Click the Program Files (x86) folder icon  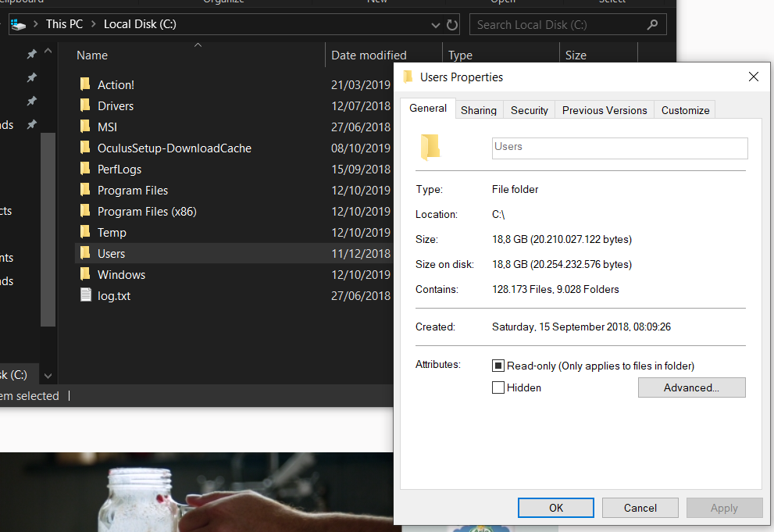85,211
